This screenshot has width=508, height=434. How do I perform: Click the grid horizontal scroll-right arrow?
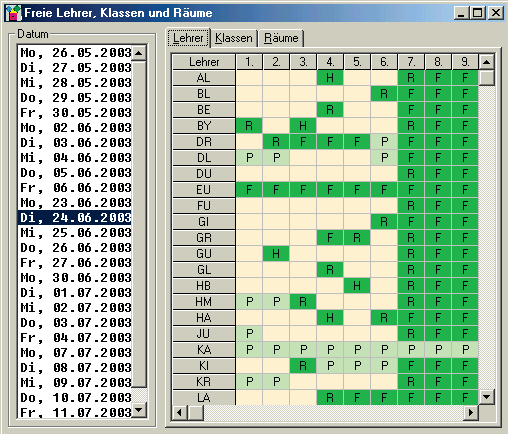click(471, 413)
